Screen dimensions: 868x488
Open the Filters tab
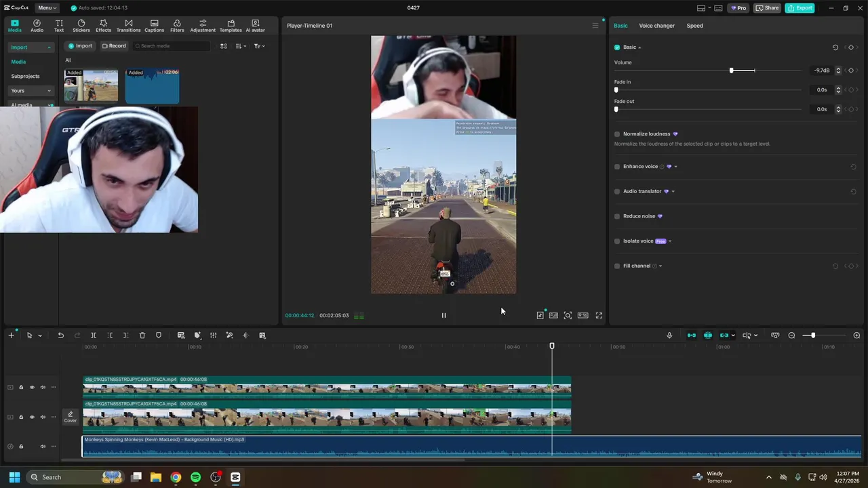(x=177, y=26)
